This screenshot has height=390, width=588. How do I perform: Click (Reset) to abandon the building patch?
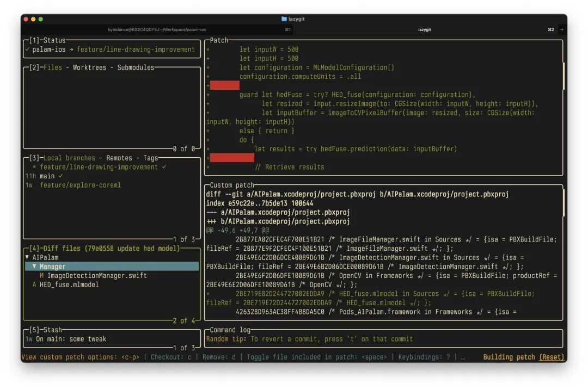pyautogui.click(x=552, y=357)
